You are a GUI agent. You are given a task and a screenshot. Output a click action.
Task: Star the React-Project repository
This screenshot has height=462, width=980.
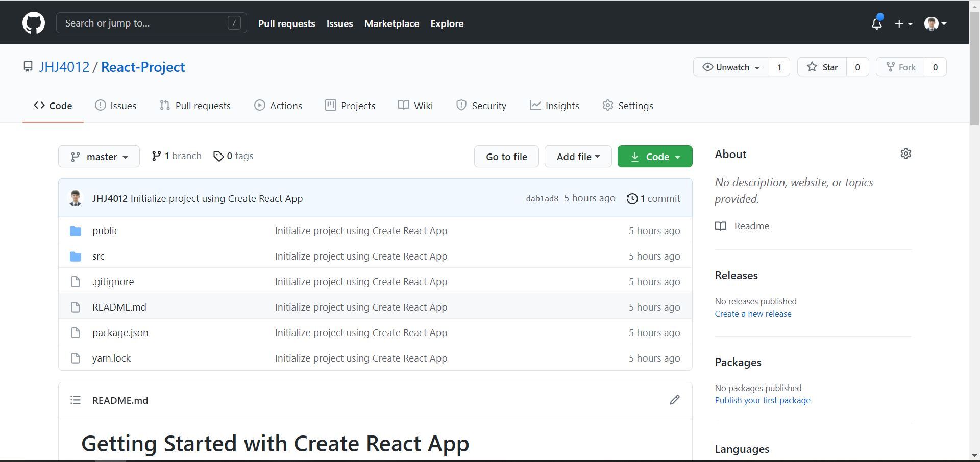point(823,67)
